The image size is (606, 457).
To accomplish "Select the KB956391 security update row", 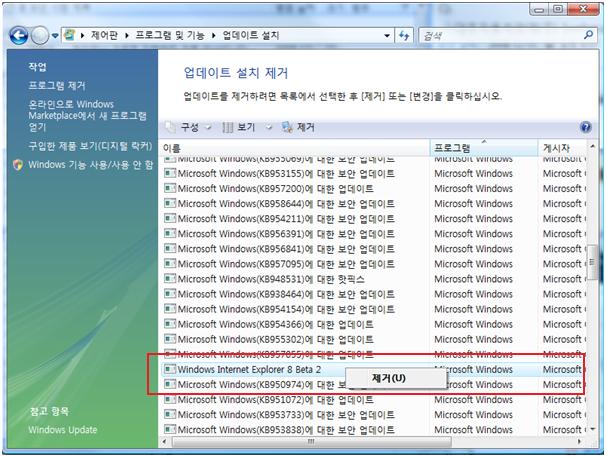I will click(373, 234).
